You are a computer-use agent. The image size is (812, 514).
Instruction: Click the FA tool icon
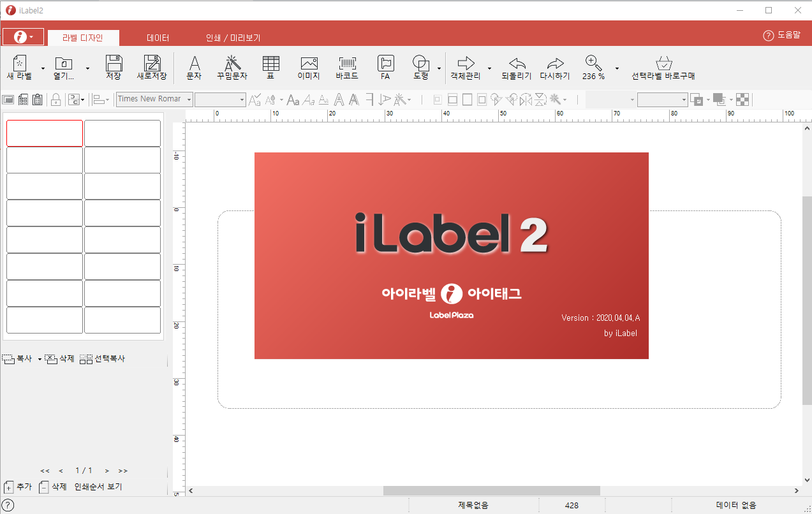point(385,68)
